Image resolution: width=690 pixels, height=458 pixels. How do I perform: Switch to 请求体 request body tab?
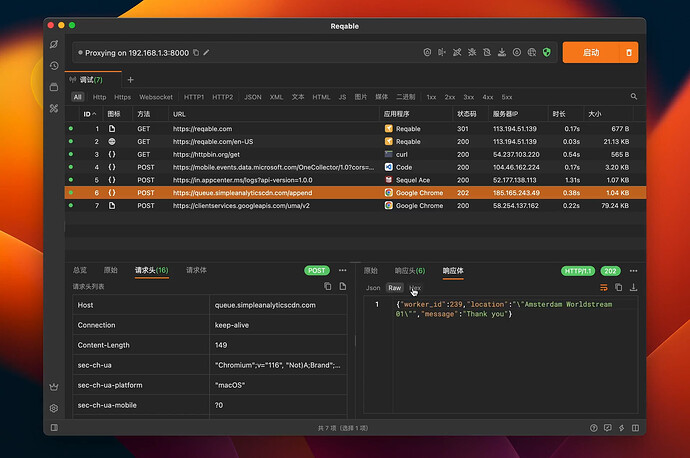point(196,270)
